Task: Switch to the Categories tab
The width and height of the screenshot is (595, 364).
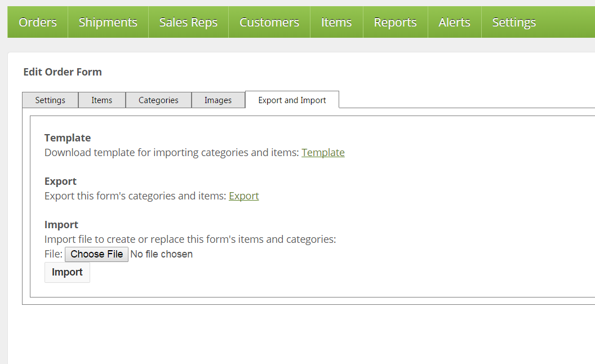Action: 158,100
